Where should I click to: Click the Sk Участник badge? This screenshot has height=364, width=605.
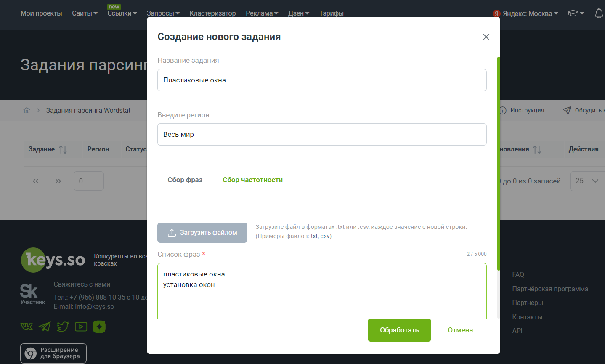32,294
